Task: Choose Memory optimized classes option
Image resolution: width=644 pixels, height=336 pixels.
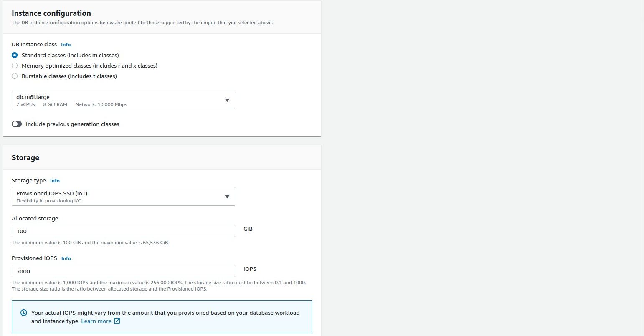Action: pos(15,66)
